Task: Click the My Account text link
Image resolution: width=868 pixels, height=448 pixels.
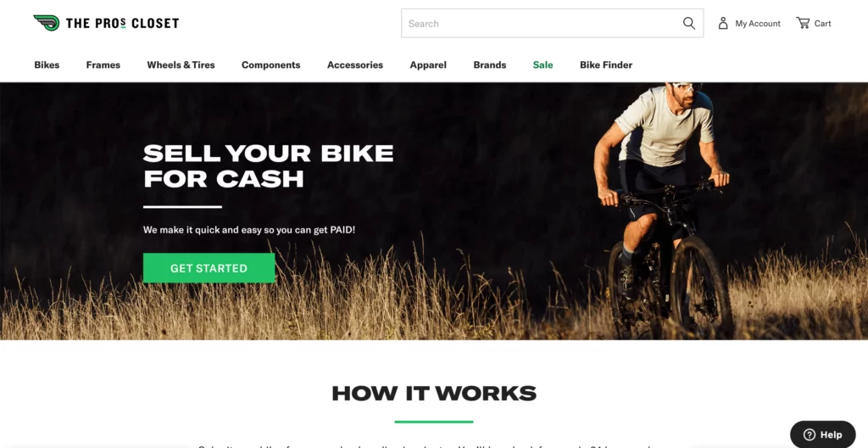Action: [x=758, y=23]
